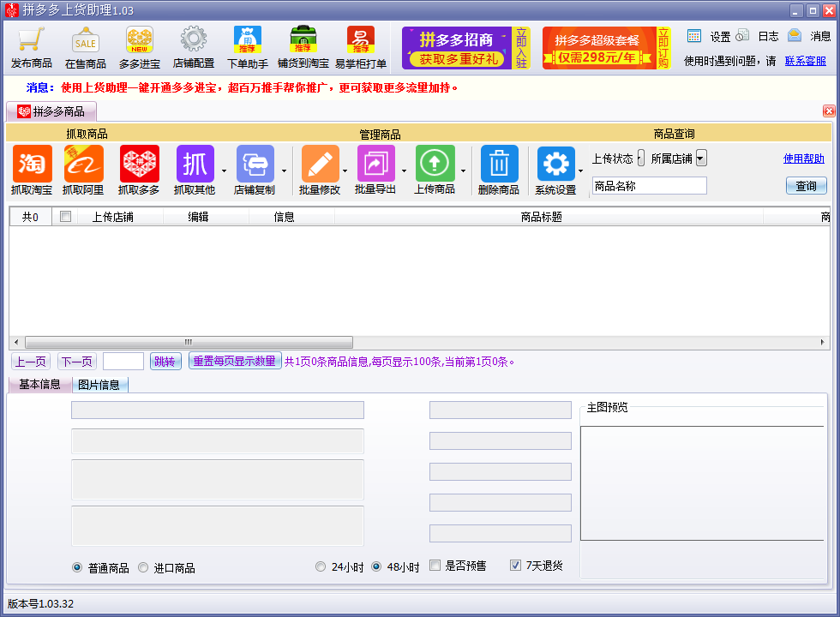Image resolution: width=840 pixels, height=617 pixels.
Task: Focus the 商品名称 search input field
Action: click(x=650, y=186)
